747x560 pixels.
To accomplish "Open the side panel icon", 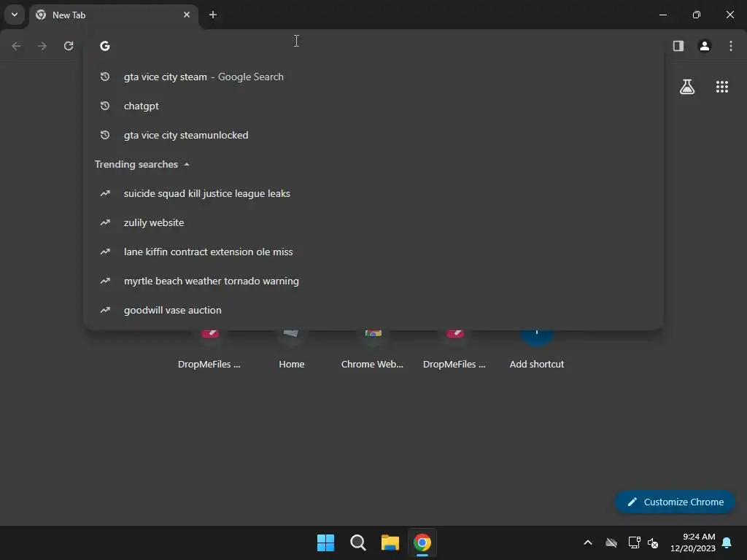I will [x=678, y=46].
